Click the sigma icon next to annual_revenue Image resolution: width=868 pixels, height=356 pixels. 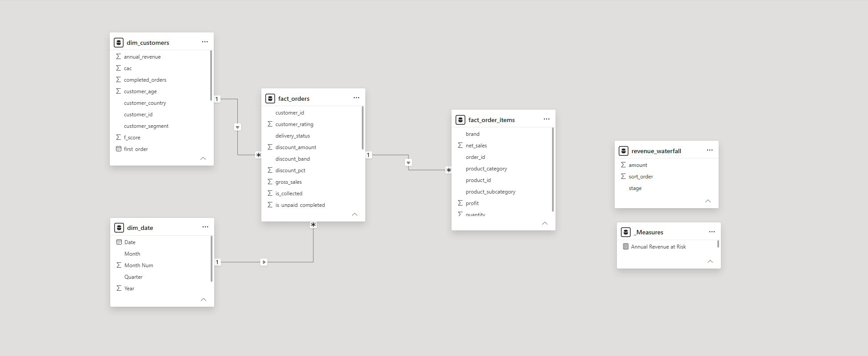tap(118, 56)
